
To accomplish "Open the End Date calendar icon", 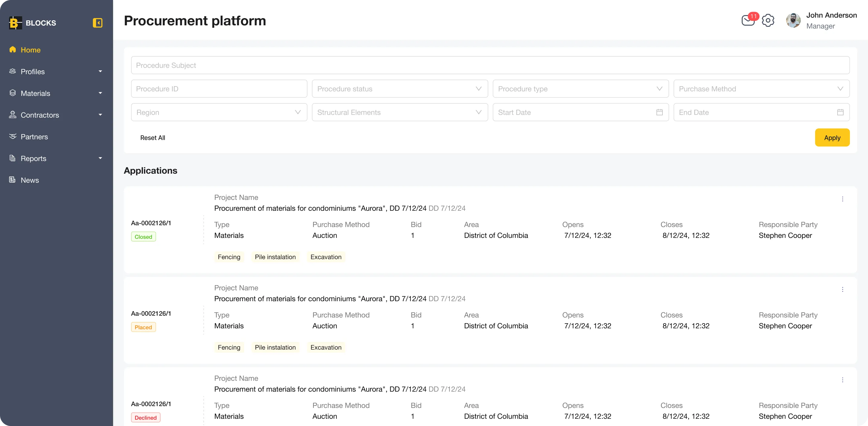I will point(840,112).
